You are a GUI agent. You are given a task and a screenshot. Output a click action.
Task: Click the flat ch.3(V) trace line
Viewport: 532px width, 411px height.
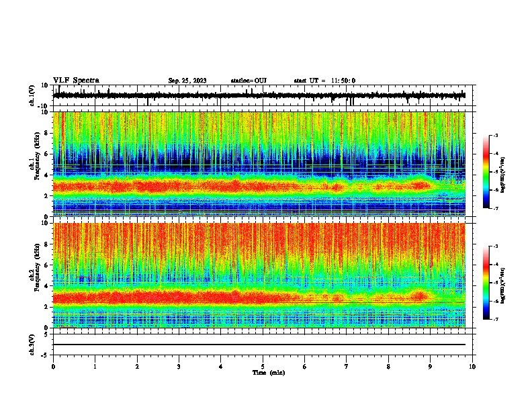259,345
